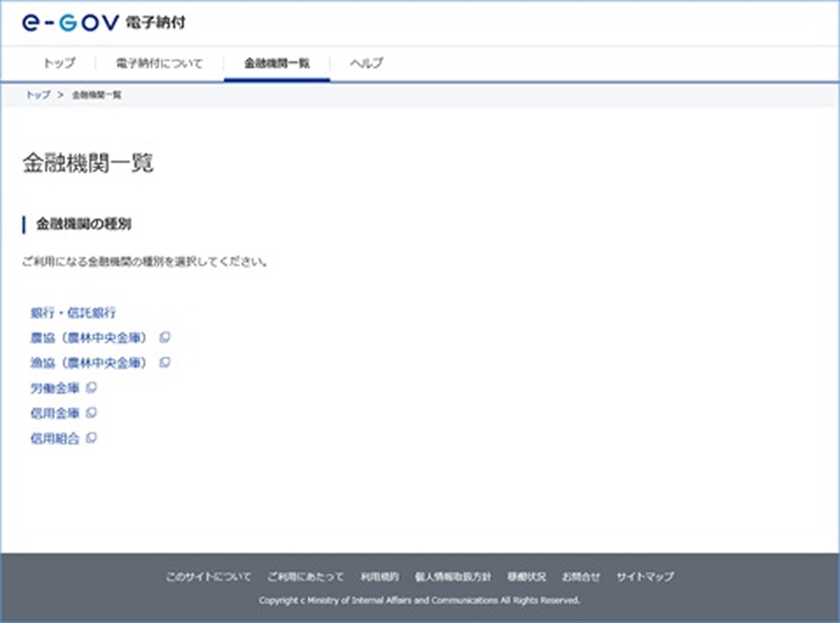Open the 利用規約 footer link
The image size is (840, 623).
pos(380,577)
